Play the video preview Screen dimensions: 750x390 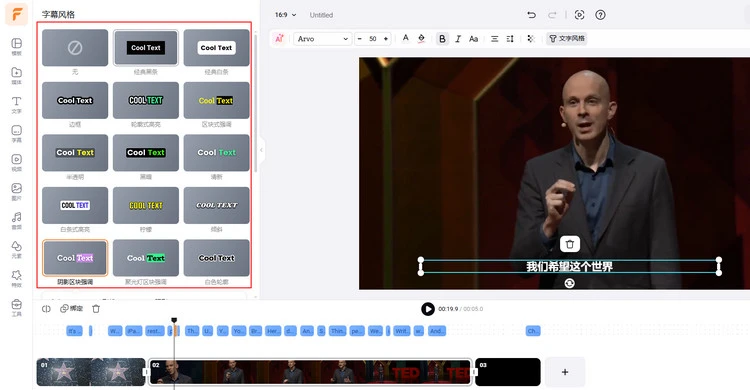click(428, 309)
